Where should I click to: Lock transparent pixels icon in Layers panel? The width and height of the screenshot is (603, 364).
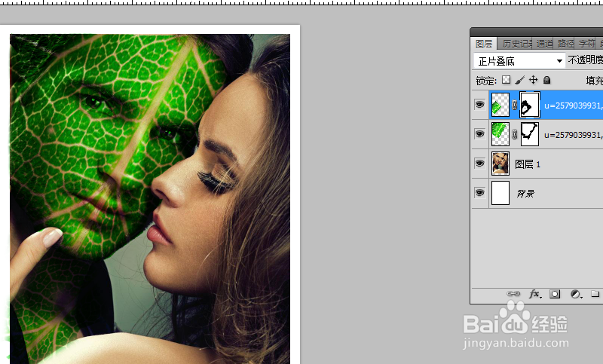click(x=506, y=80)
